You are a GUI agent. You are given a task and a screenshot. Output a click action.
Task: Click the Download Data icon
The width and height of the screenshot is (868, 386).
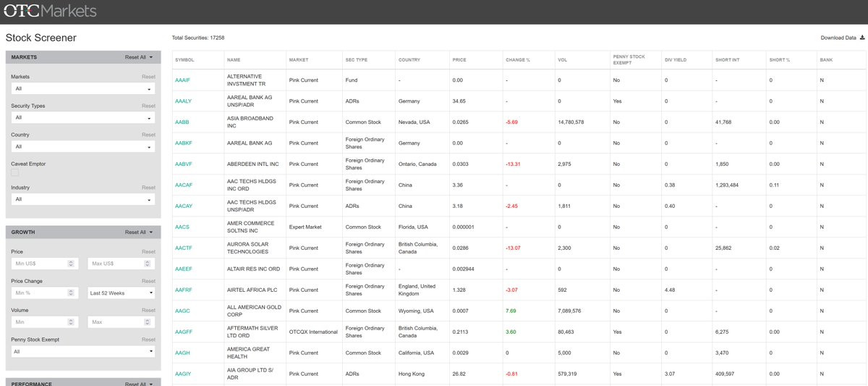861,38
